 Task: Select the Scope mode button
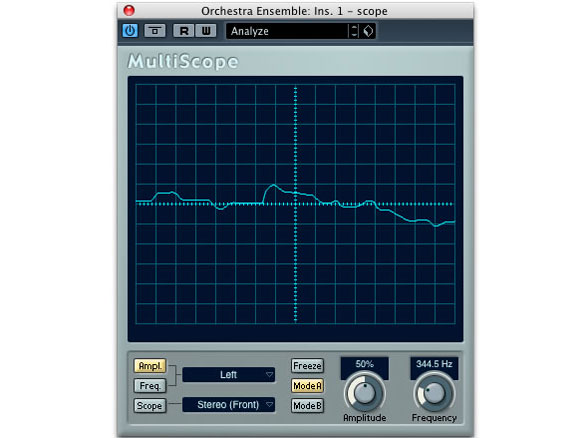pos(150,405)
